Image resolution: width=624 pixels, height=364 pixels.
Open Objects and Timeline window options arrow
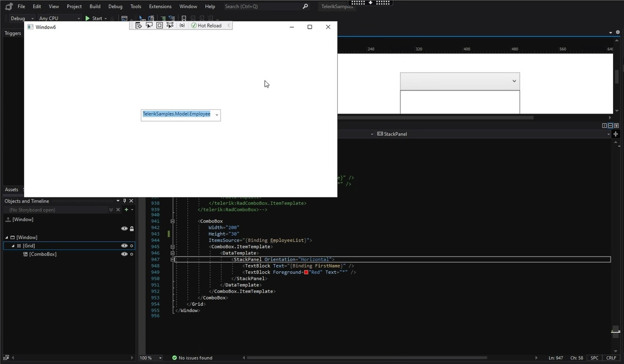118,201
